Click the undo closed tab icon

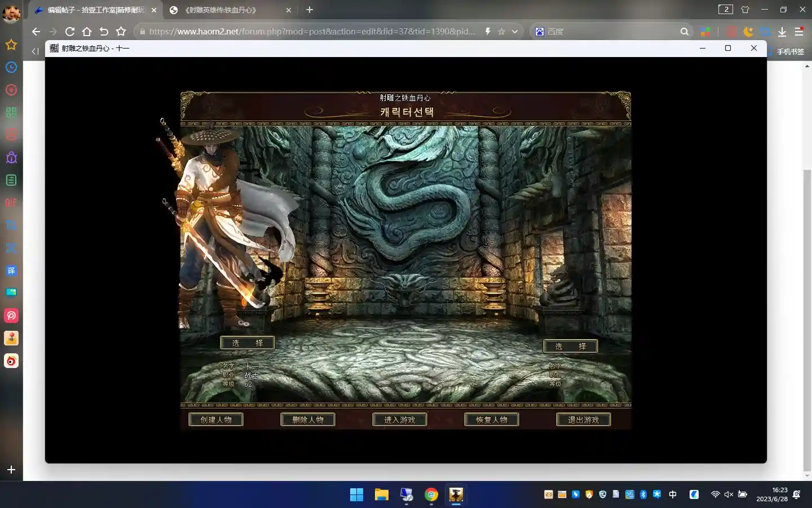click(x=104, y=32)
